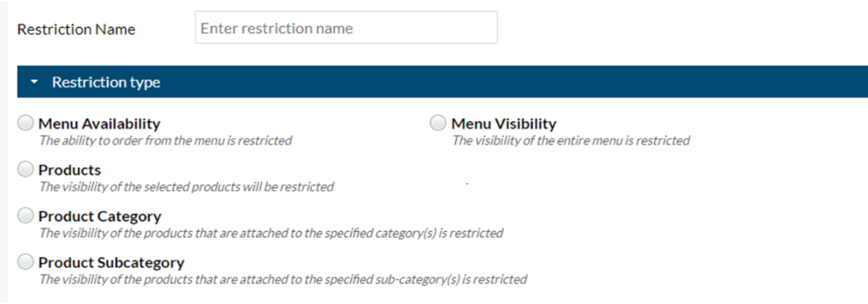
Task: Click the Products option label
Action: pyautogui.click(x=69, y=170)
